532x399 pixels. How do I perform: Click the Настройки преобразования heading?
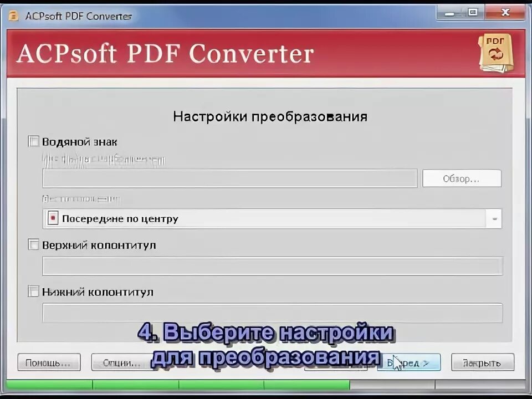[x=270, y=116]
